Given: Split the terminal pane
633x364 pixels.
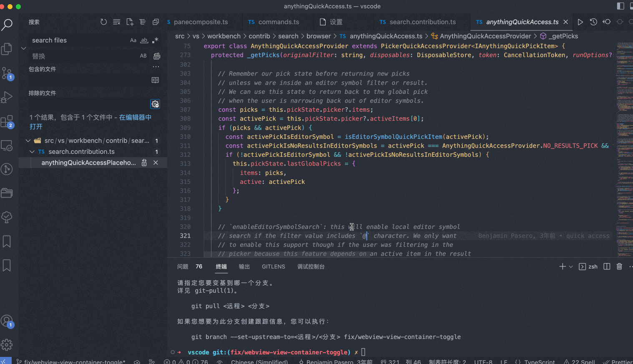Looking at the screenshot, I should point(607,266).
